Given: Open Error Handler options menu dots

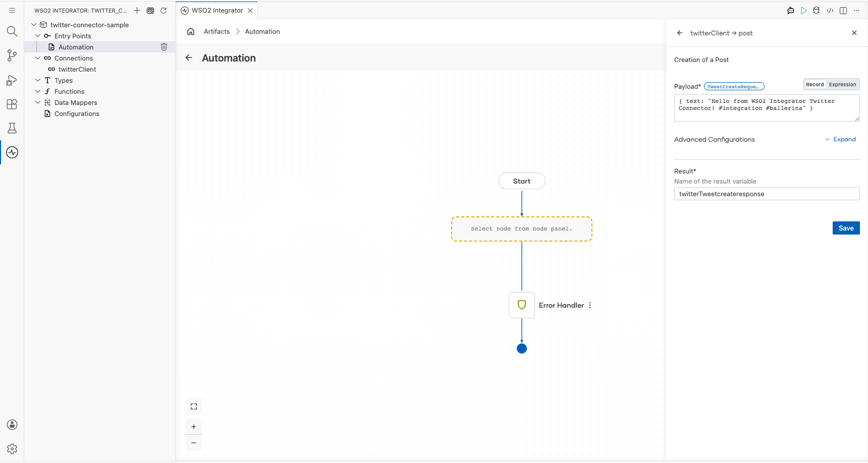Looking at the screenshot, I should pos(590,305).
